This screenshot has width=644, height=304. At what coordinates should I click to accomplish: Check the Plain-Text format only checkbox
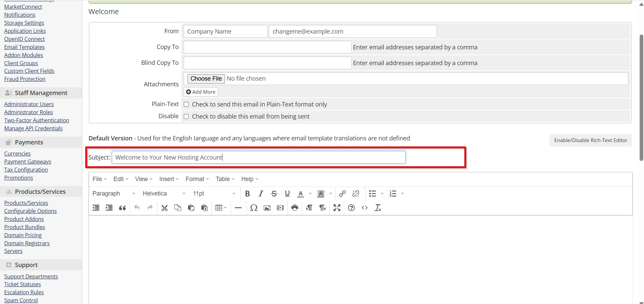click(186, 104)
